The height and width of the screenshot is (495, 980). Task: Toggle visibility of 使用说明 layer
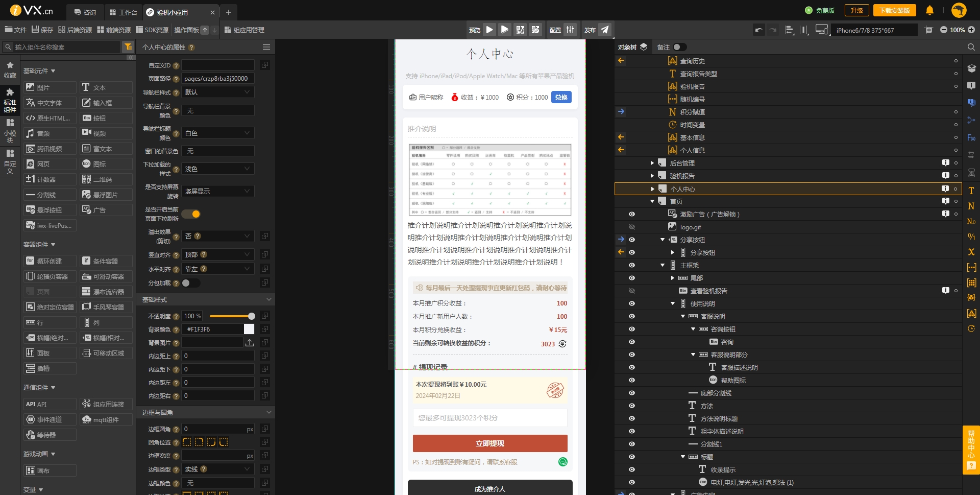pos(631,303)
